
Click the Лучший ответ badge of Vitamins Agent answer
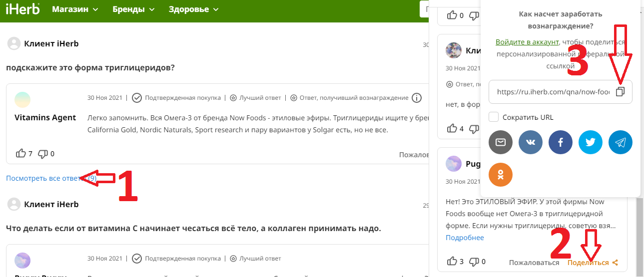click(x=255, y=98)
